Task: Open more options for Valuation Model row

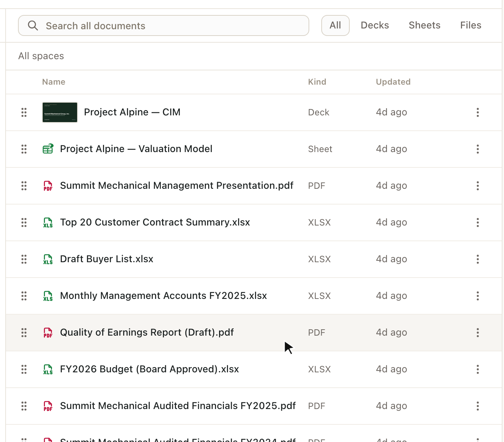Action: (478, 149)
